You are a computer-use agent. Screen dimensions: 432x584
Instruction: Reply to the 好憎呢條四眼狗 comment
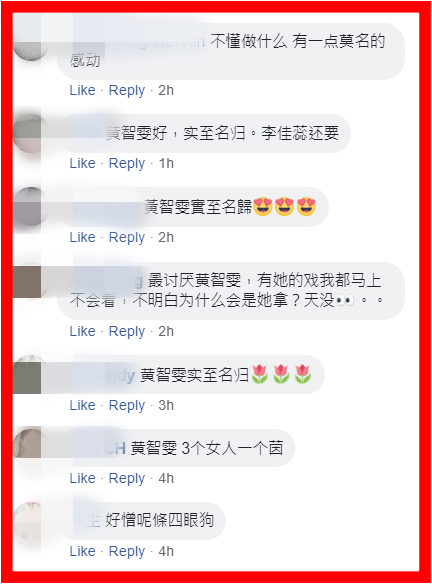tap(127, 551)
